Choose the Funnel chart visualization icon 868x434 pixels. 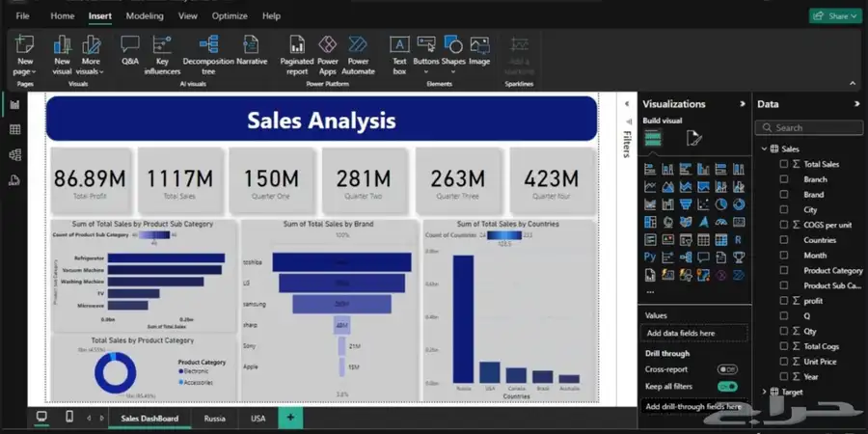(686, 204)
